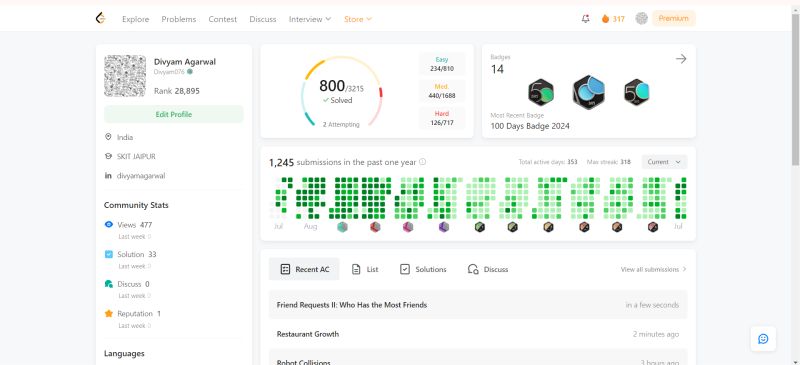Open the Current year dropdown
Image resolution: width=800 pixels, height=365 pixels.
pyautogui.click(x=664, y=162)
